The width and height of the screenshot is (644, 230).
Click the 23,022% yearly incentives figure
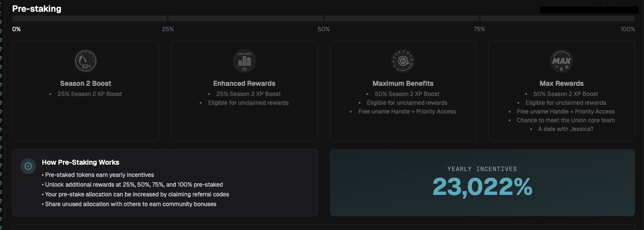[x=482, y=186]
